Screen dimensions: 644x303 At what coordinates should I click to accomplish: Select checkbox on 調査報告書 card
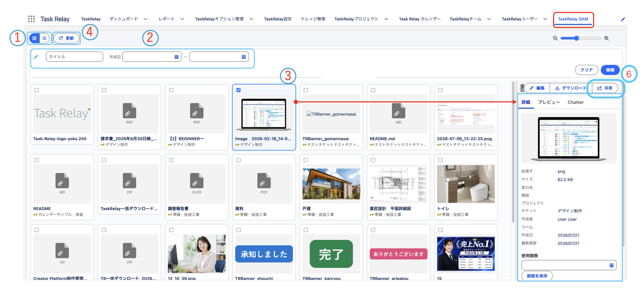click(x=171, y=160)
